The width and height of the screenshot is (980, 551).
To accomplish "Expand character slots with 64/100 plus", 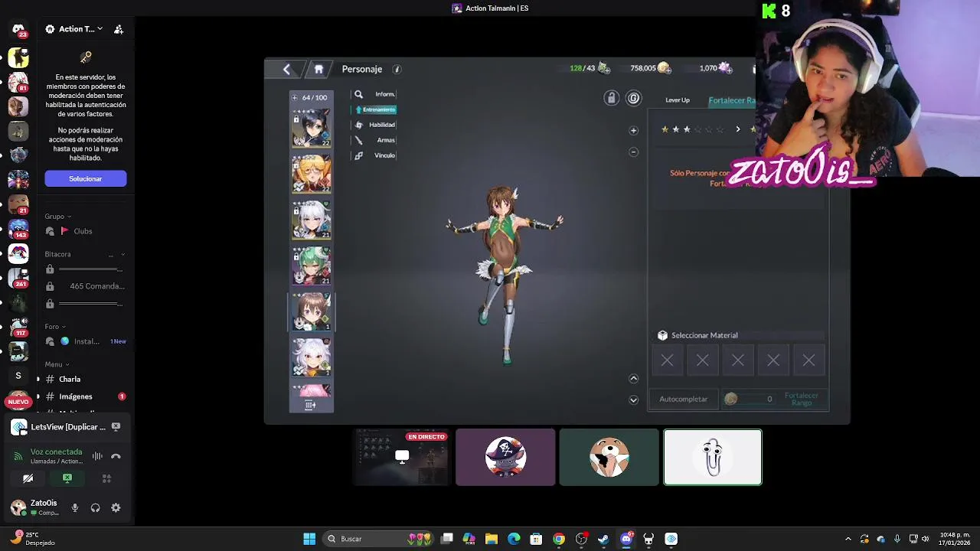I will (295, 97).
